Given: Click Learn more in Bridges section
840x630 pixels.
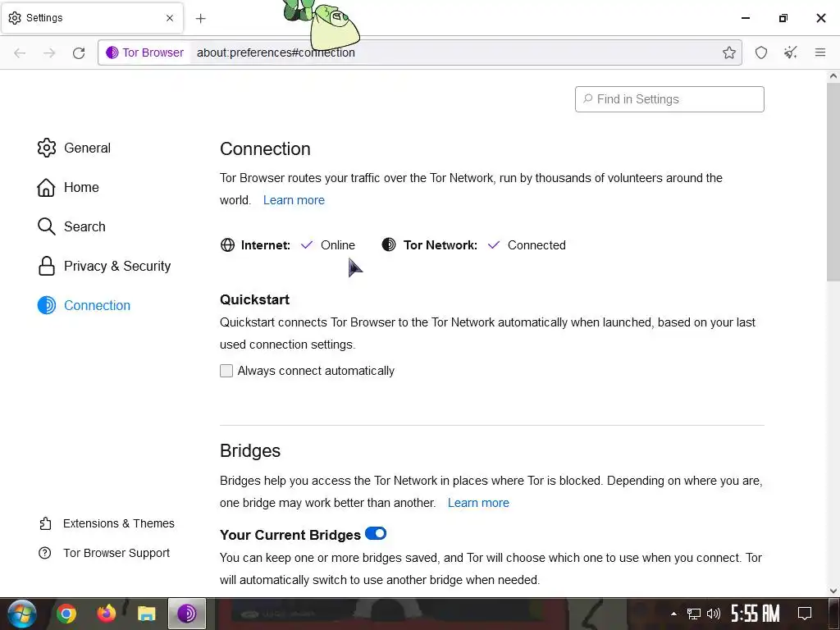Looking at the screenshot, I should point(478,503).
